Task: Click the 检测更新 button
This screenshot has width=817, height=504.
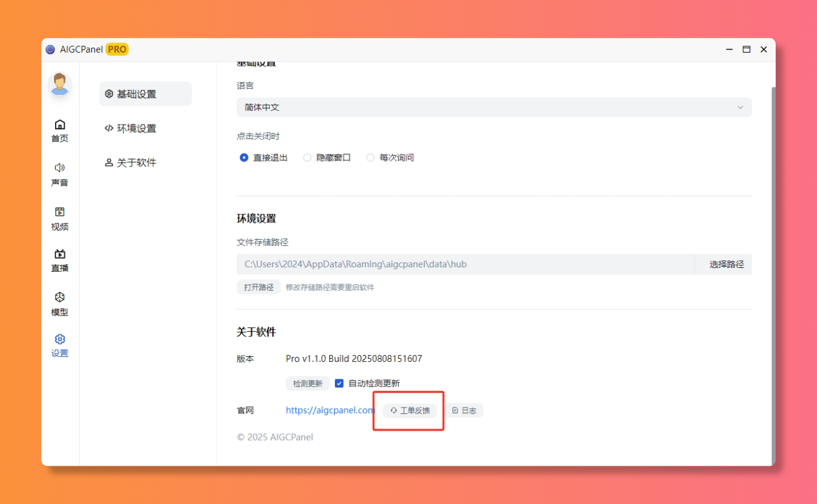Action: (307, 383)
